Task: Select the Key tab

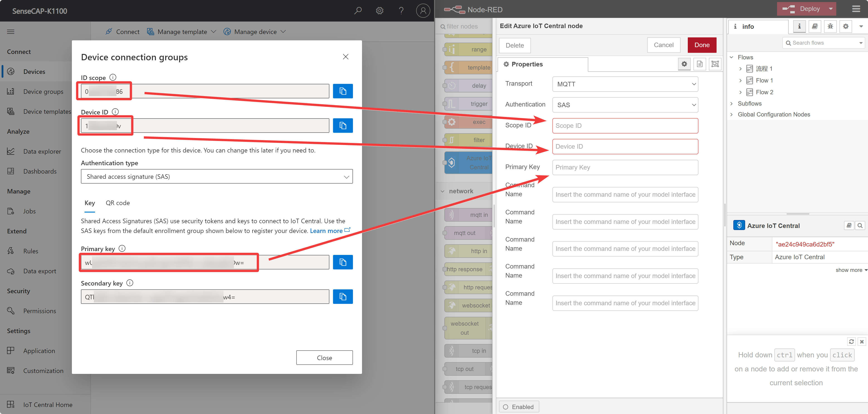Action: tap(90, 203)
